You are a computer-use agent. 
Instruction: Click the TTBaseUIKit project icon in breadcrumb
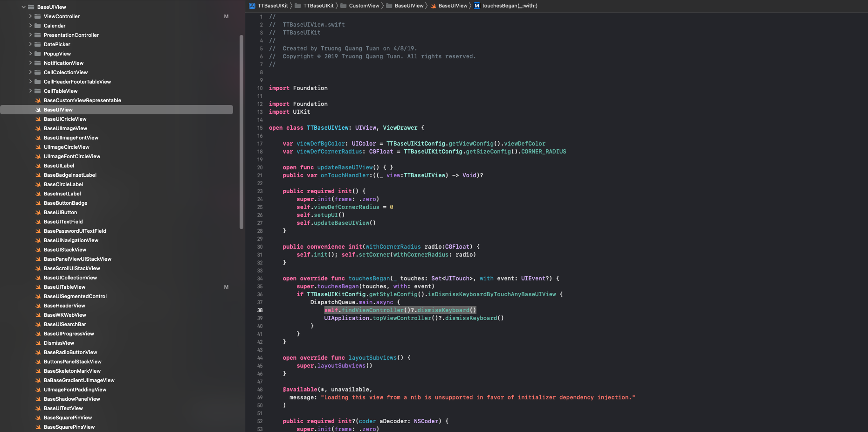click(x=252, y=6)
